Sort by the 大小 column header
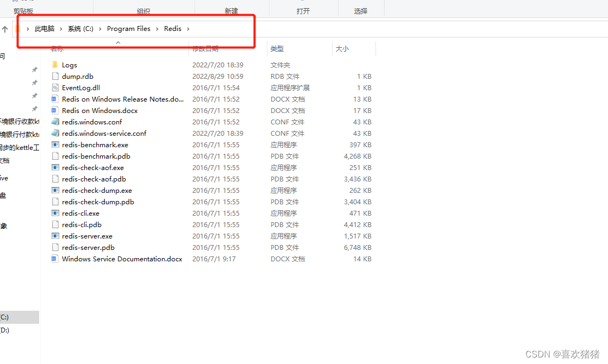The width and height of the screenshot is (608, 364). (x=342, y=48)
